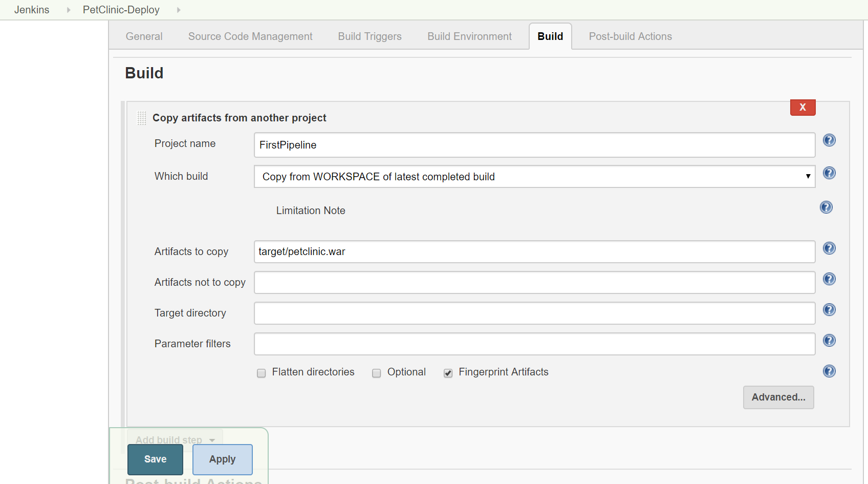Open the Which build dropdown
The width and height of the screenshot is (868, 484).
534,177
